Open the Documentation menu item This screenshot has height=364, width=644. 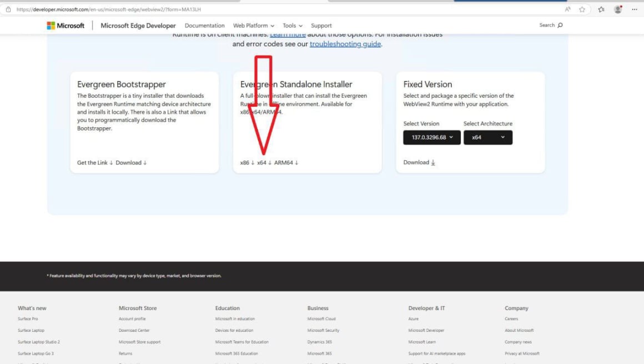(x=204, y=26)
